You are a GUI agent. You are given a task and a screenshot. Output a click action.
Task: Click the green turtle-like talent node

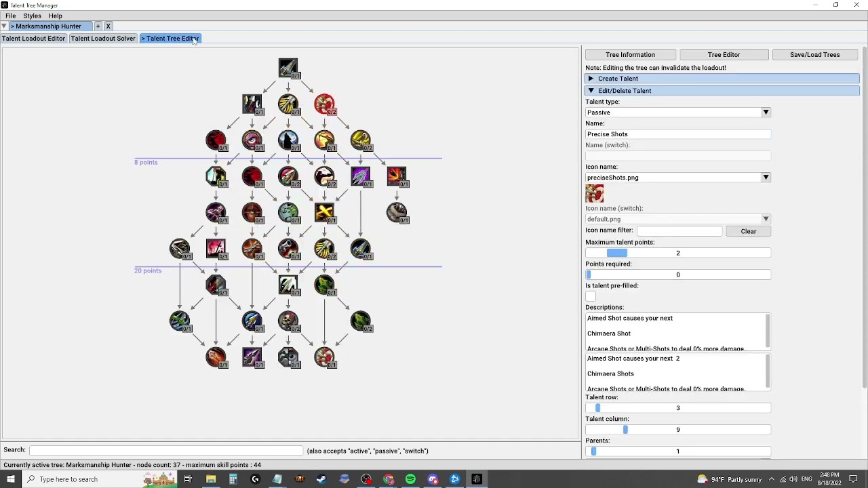point(288,213)
